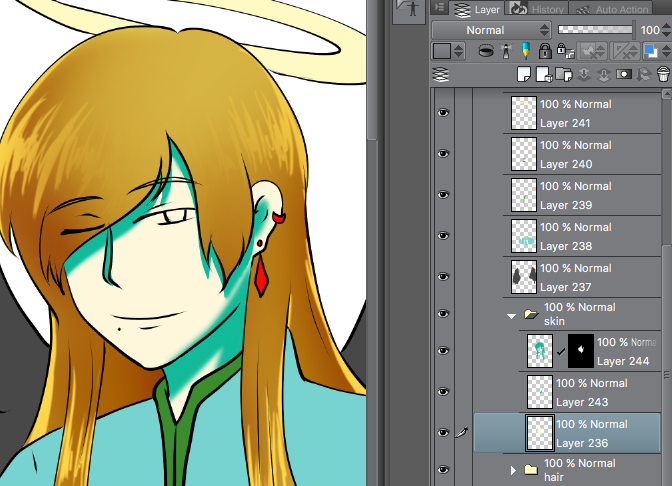Screen dimensions: 672x486
Task: Lock transparent pixels icon
Action: coord(565,51)
